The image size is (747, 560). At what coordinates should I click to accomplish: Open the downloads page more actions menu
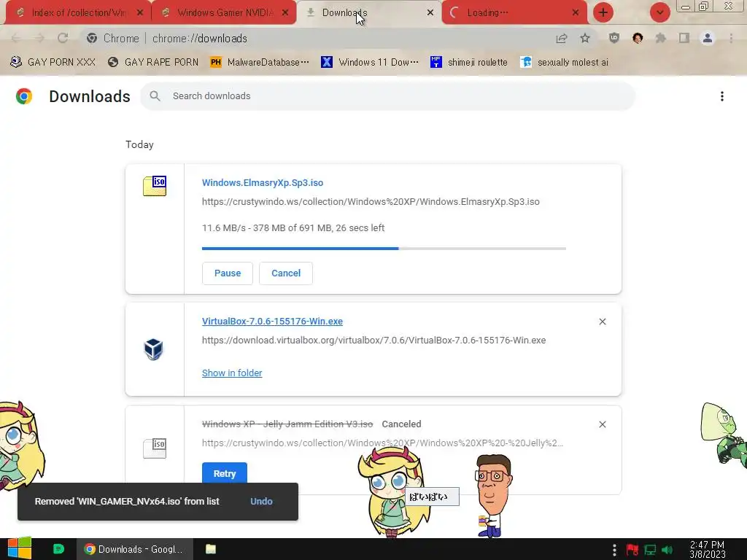[722, 96]
